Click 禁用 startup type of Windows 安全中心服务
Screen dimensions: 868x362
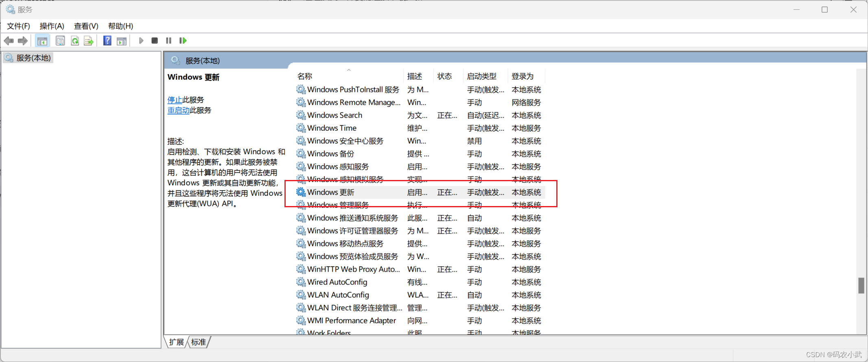pos(474,141)
